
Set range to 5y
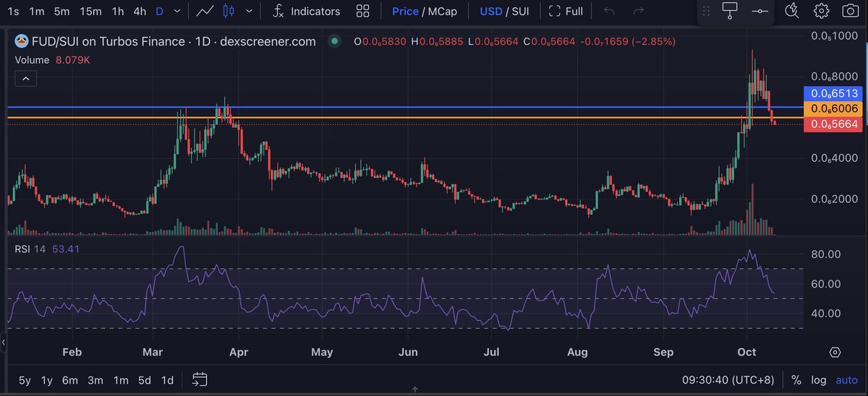click(x=25, y=379)
